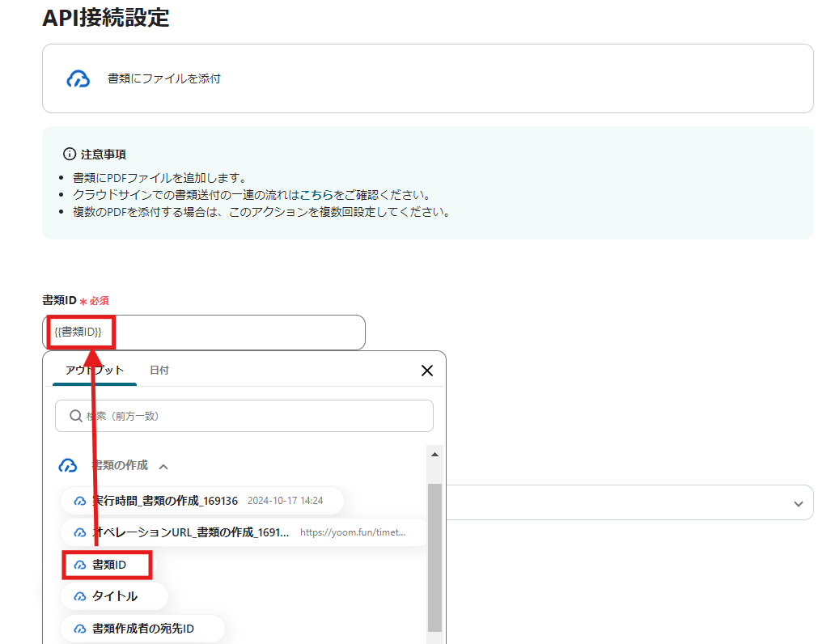
Task: Click the cloud icon on 書類作成者の宛先ID
Action: tap(79, 629)
